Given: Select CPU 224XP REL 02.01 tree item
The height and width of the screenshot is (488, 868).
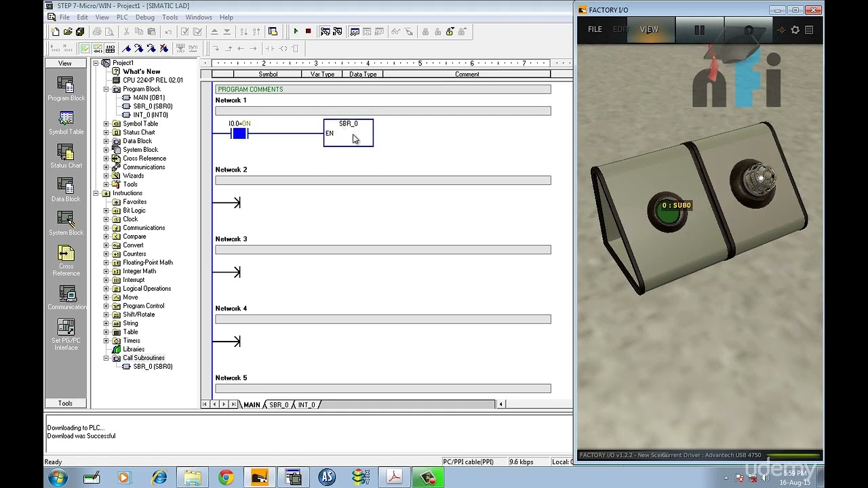Looking at the screenshot, I should [x=153, y=80].
